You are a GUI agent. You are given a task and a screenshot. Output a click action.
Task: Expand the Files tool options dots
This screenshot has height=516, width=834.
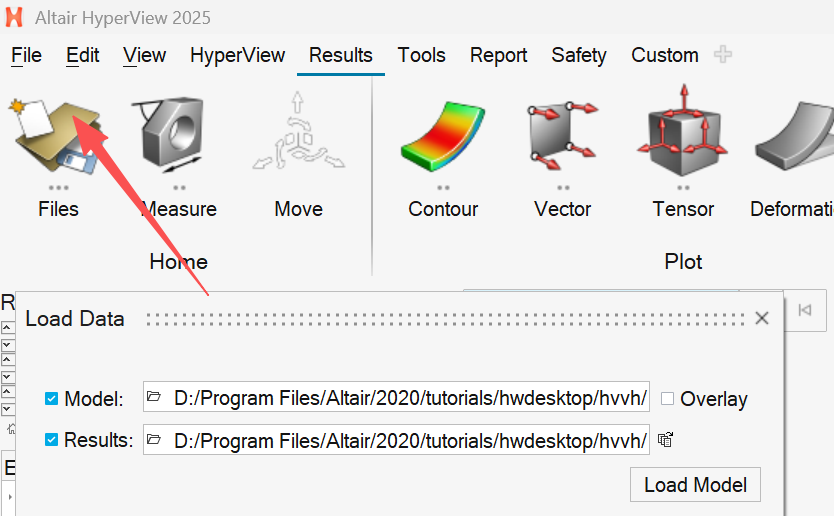click(58, 187)
